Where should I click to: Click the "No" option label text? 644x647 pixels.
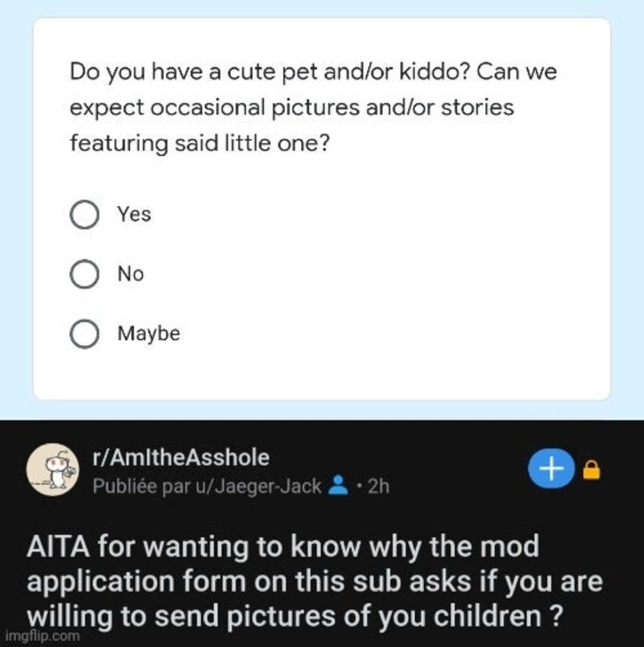click(x=130, y=274)
